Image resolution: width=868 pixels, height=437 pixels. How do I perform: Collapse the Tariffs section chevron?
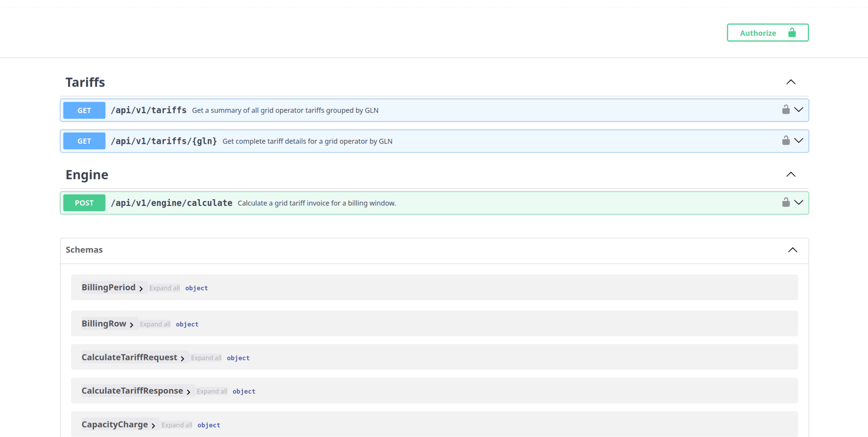coord(791,82)
